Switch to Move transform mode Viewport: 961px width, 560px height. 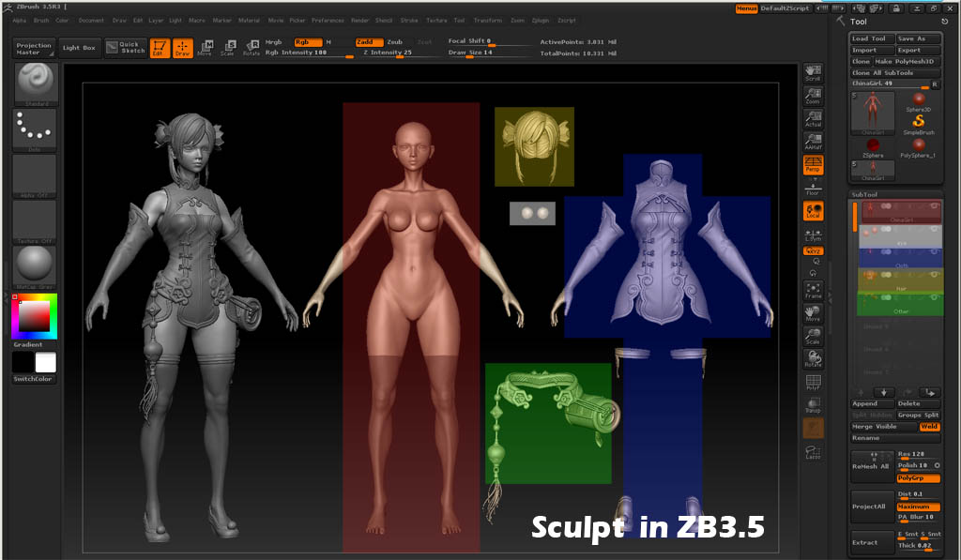click(205, 48)
